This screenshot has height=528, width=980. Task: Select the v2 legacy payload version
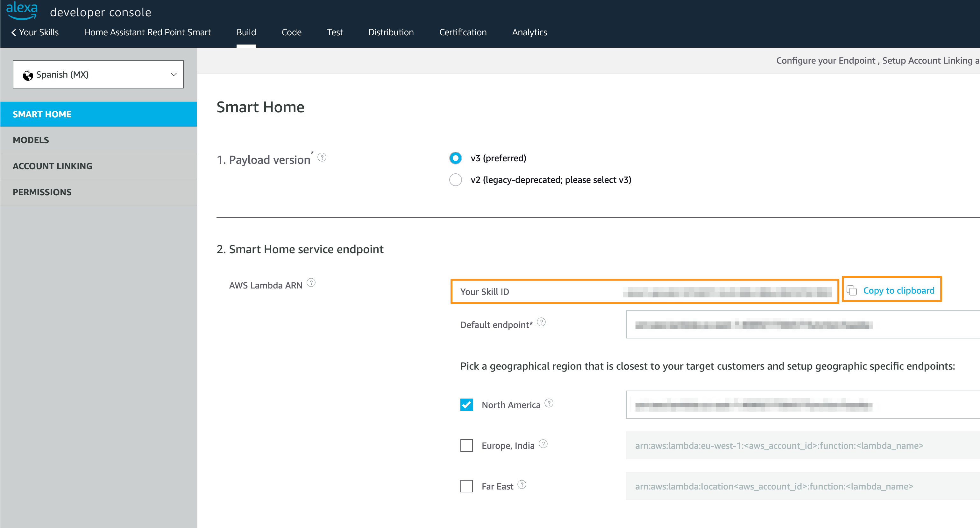(455, 179)
